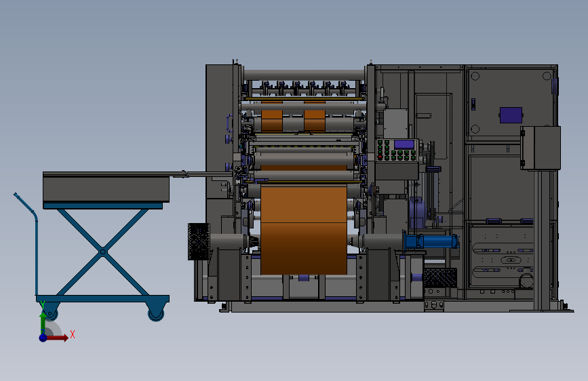The image size is (588, 381).
Task: Select the purple display on the right cabinet
Action: point(511,115)
